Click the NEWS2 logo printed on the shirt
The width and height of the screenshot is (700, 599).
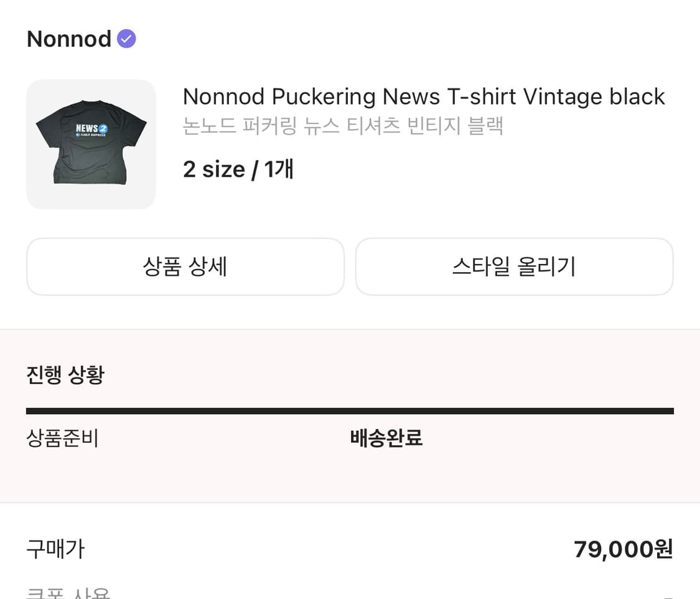tap(91, 129)
